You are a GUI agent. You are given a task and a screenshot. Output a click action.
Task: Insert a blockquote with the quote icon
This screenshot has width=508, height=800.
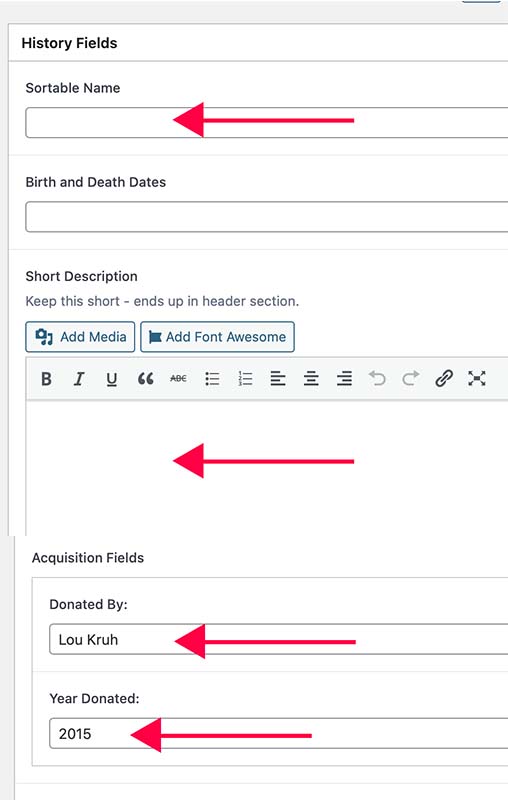145,379
